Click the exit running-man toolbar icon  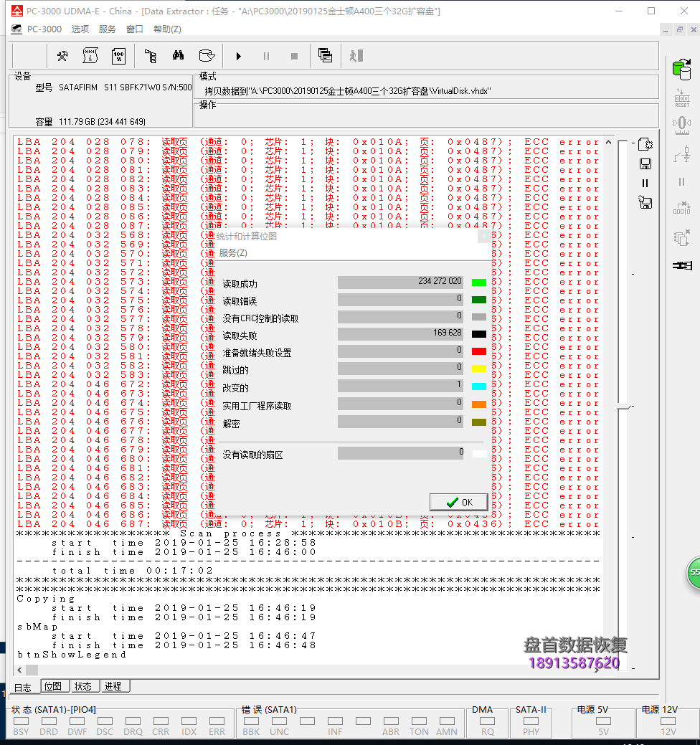click(356, 56)
